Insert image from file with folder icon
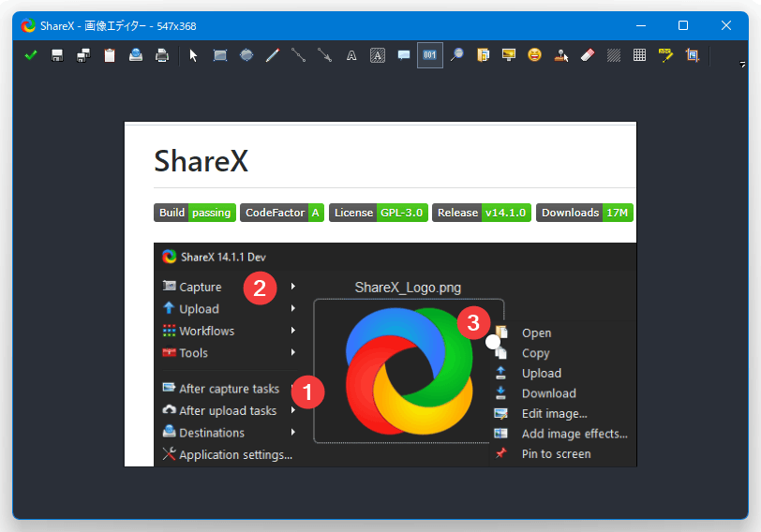Image resolution: width=761 pixels, height=532 pixels. [483, 55]
